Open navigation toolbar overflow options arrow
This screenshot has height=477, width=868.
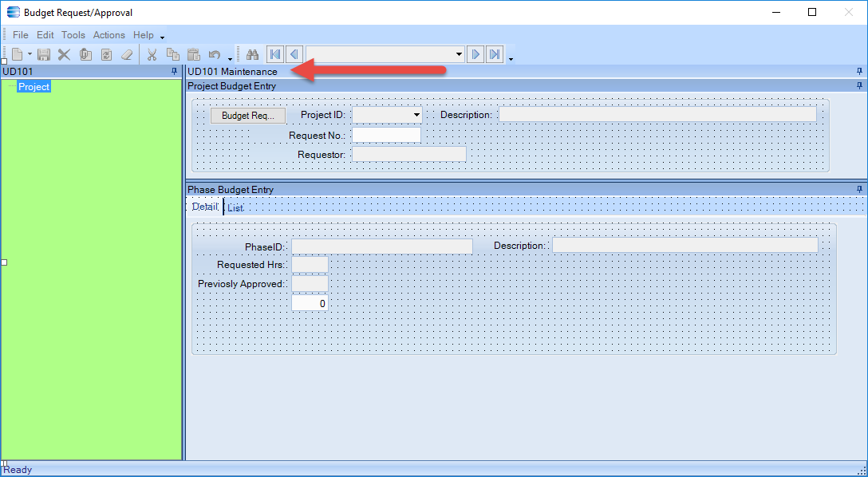pyautogui.click(x=511, y=59)
